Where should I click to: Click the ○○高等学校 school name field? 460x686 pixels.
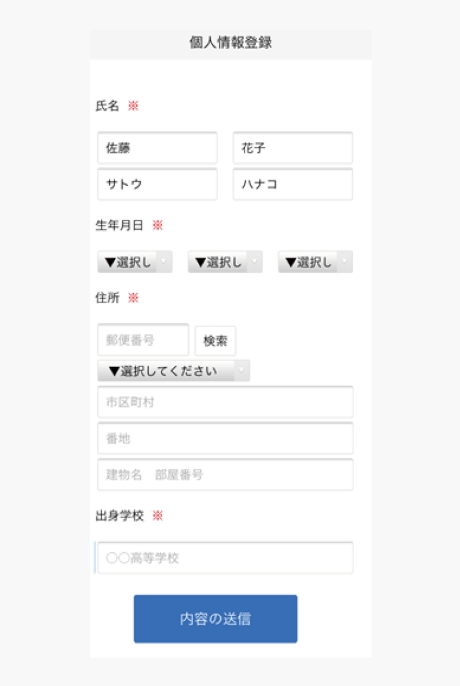(225, 558)
